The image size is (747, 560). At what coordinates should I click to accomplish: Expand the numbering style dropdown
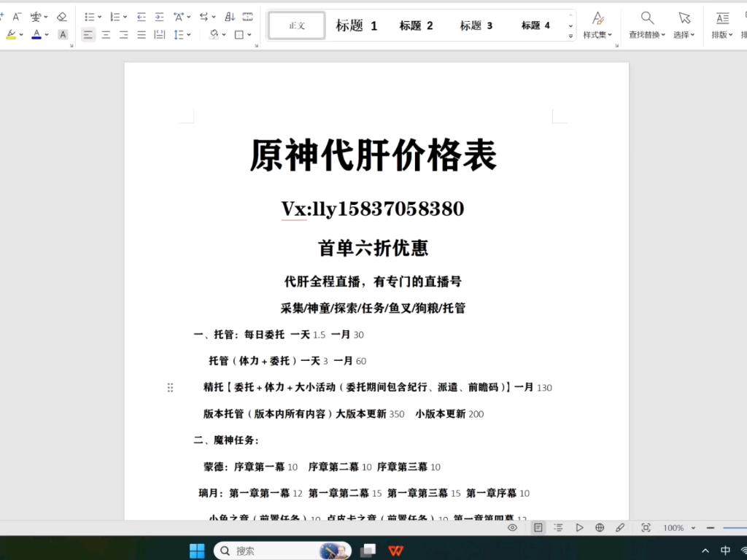pyautogui.click(x=125, y=17)
